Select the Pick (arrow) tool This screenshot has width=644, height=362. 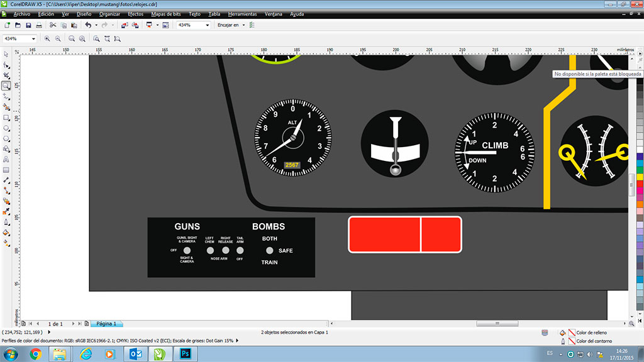click(6, 54)
